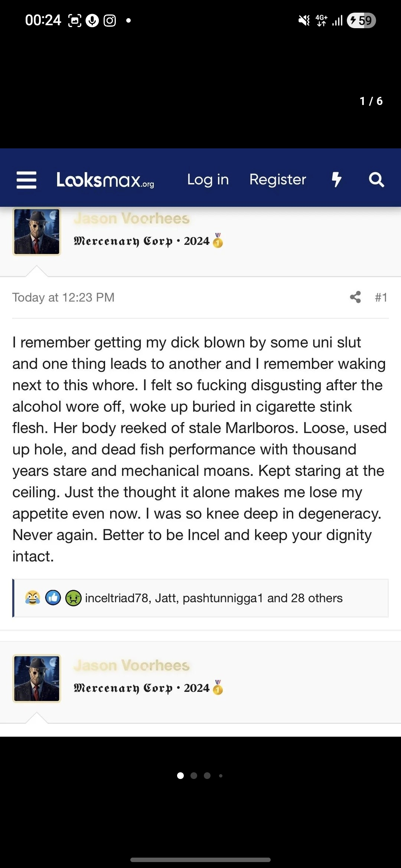This screenshot has height=868, width=401.
Task: Open the avatar above post #1
Action: pos(37,231)
